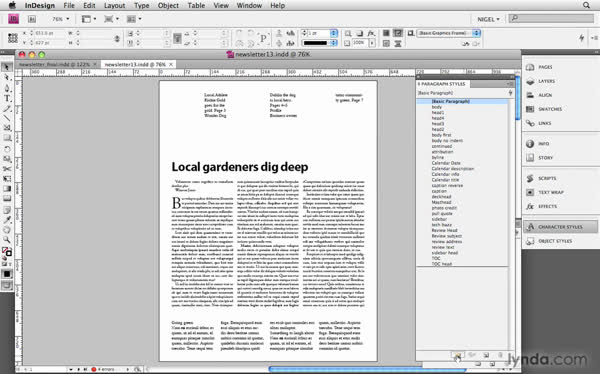600x374 pixels.
Task: Select the Type tool in the toolbox
Action: 7,98
